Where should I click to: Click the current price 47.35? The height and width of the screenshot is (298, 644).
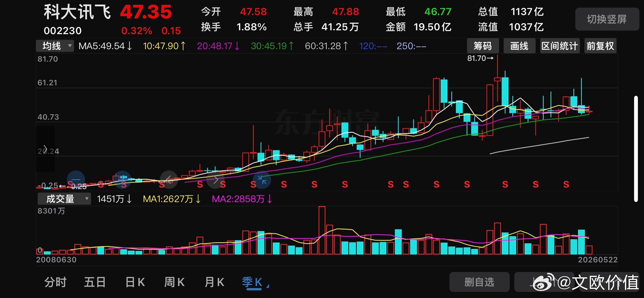[146, 12]
